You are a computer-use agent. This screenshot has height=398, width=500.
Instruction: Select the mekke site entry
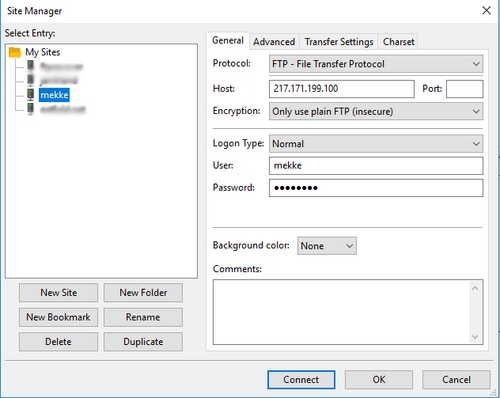coord(54,95)
